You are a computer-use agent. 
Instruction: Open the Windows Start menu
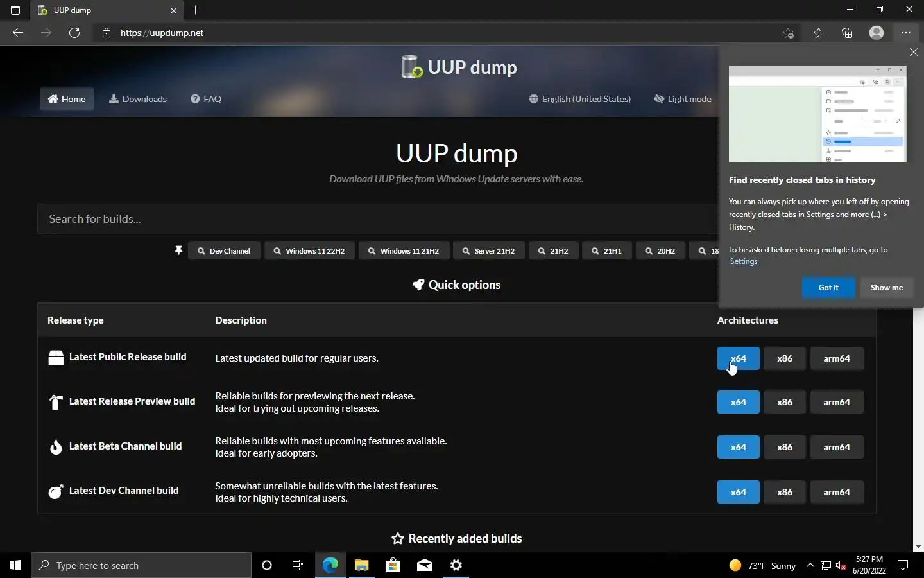pos(15,565)
